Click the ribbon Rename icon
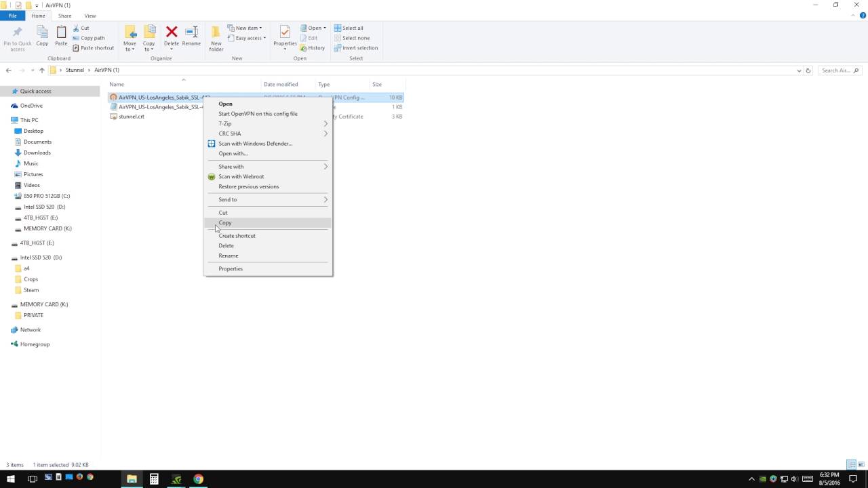Image resolution: width=868 pixels, height=488 pixels. (x=191, y=32)
